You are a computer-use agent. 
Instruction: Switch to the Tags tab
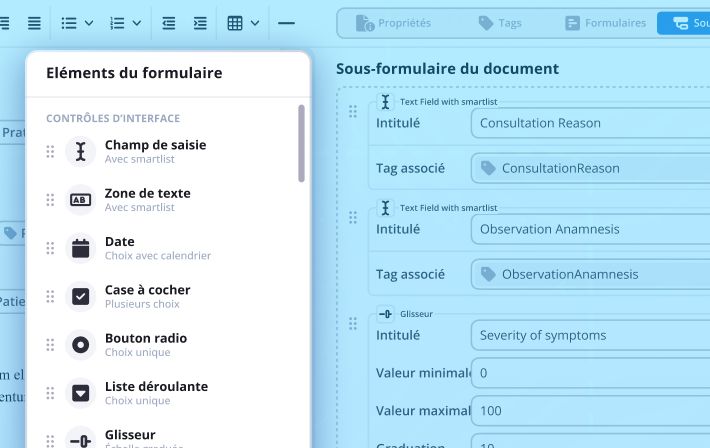pyautogui.click(x=500, y=23)
